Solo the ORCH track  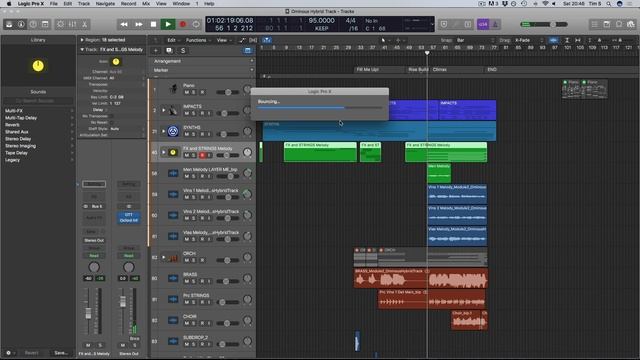pos(194,260)
